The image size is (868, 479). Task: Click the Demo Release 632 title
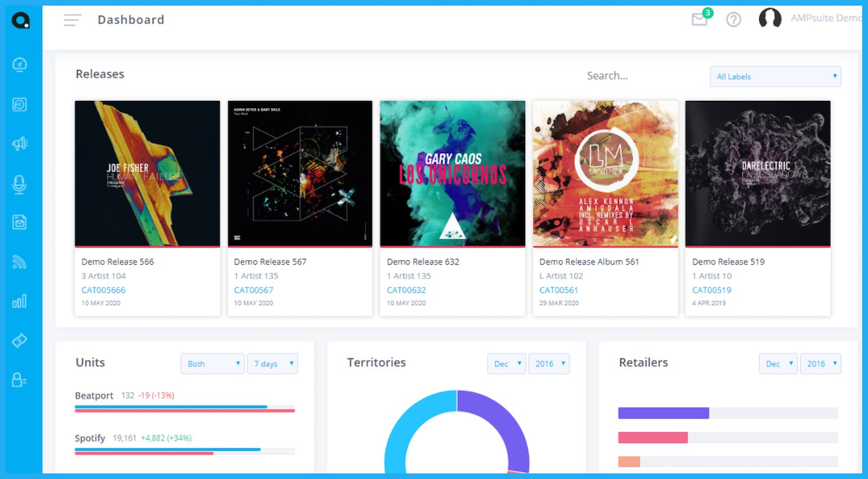click(x=423, y=262)
